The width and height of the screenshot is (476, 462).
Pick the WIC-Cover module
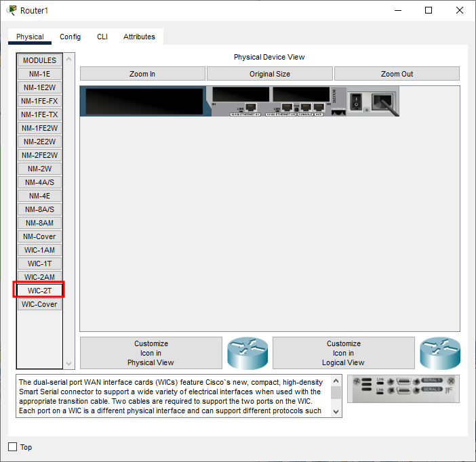pyautogui.click(x=39, y=304)
